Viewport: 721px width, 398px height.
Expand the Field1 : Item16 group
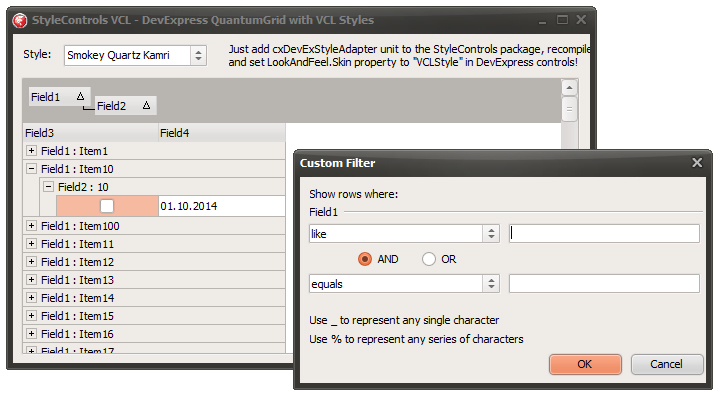31,334
